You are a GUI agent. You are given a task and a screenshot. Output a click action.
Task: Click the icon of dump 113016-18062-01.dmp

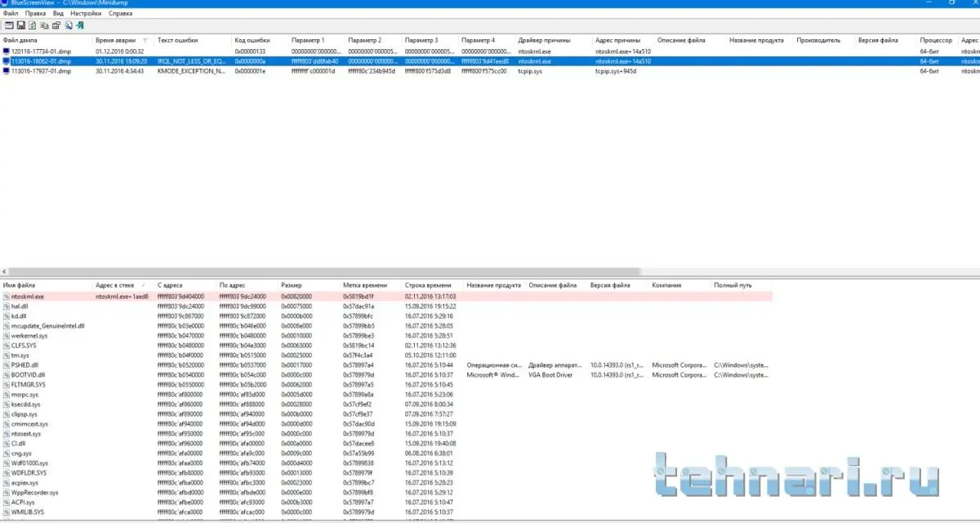click(x=7, y=61)
